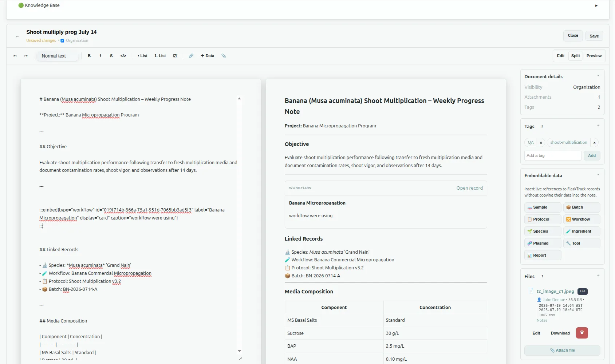The image size is (615, 364).
Task: Switch to Split view mode
Action: pos(576,56)
